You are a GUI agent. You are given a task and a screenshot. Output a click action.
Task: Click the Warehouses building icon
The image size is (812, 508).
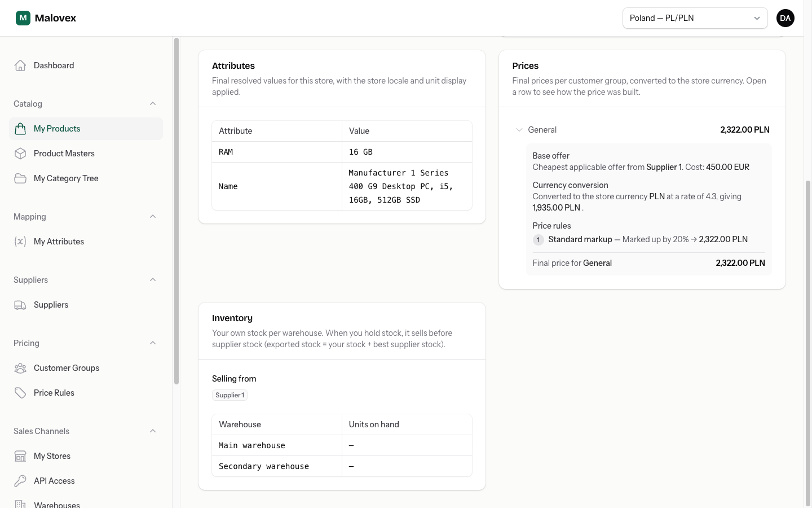(20, 504)
